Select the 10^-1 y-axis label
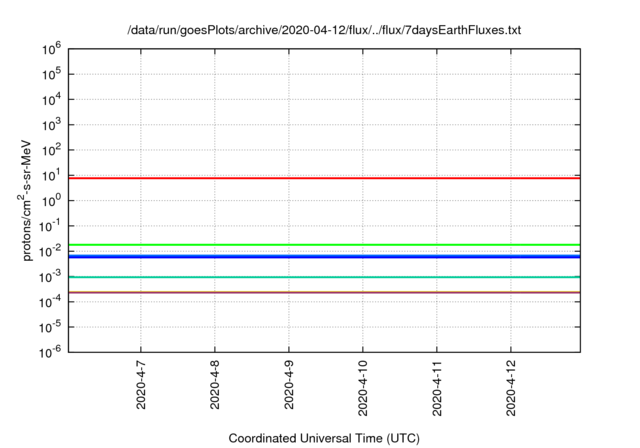Image resolution: width=640 pixels, height=448 pixels. [x=50, y=226]
